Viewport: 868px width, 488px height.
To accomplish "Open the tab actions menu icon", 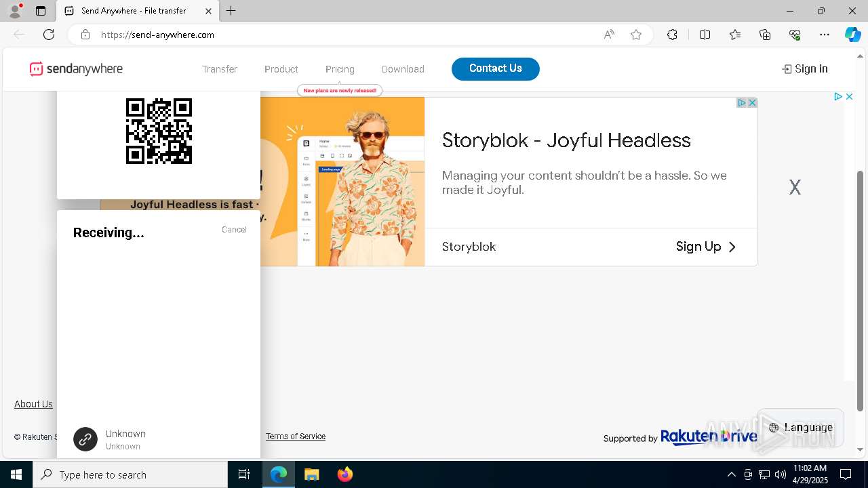I will 41,11.
